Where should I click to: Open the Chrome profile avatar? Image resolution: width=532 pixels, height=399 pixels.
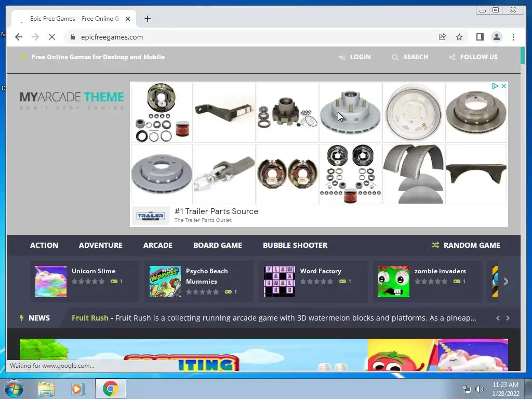[x=496, y=37]
